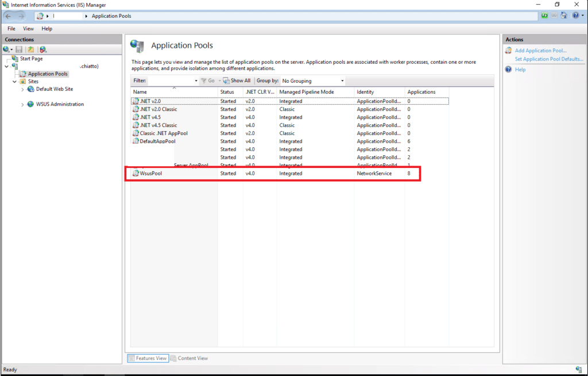Open the Go button dropdown arrow
The height and width of the screenshot is (376, 588).
pos(219,80)
